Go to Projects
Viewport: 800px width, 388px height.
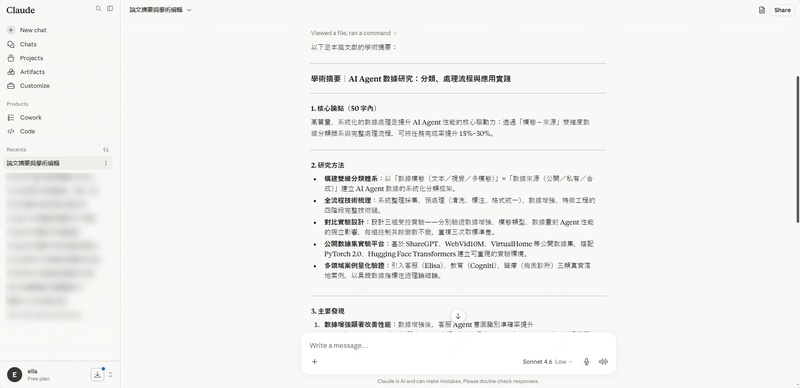pos(31,58)
